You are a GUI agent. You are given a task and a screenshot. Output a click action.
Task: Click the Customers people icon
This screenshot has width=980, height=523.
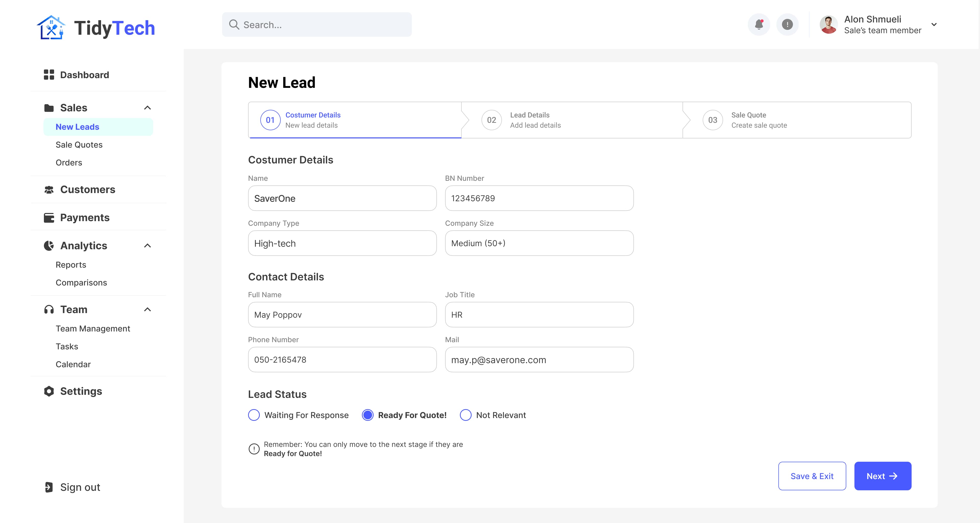(x=49, y=189)
